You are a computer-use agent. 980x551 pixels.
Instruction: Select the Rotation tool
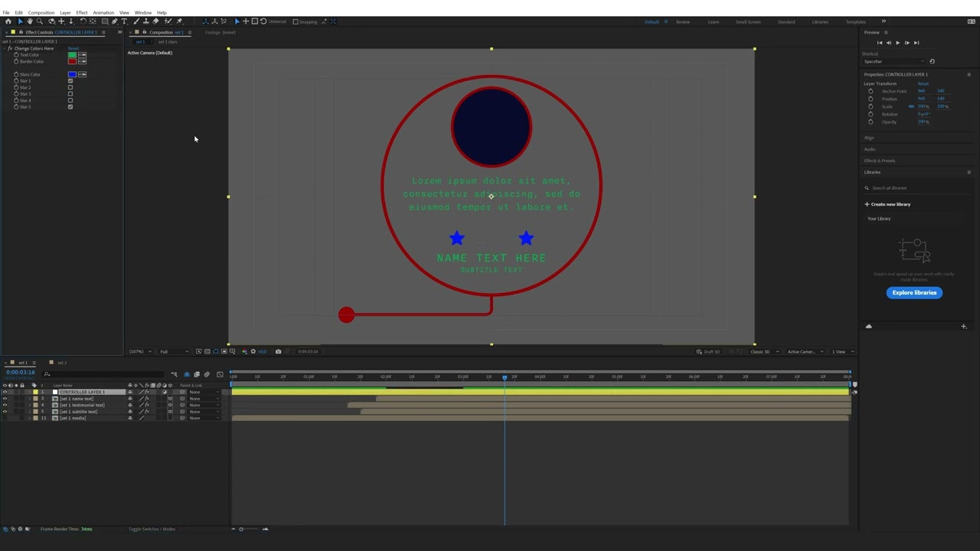(x=83, y=21)
